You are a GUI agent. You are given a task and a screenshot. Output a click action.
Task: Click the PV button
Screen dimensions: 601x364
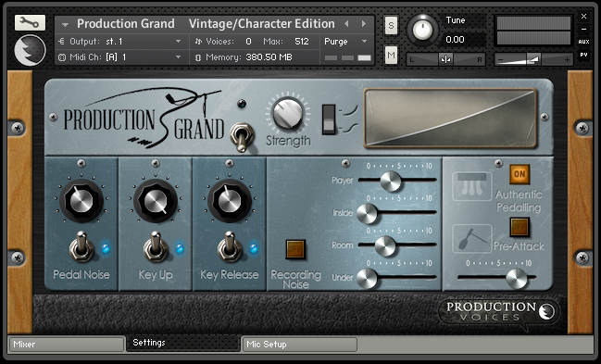(583, 55)
